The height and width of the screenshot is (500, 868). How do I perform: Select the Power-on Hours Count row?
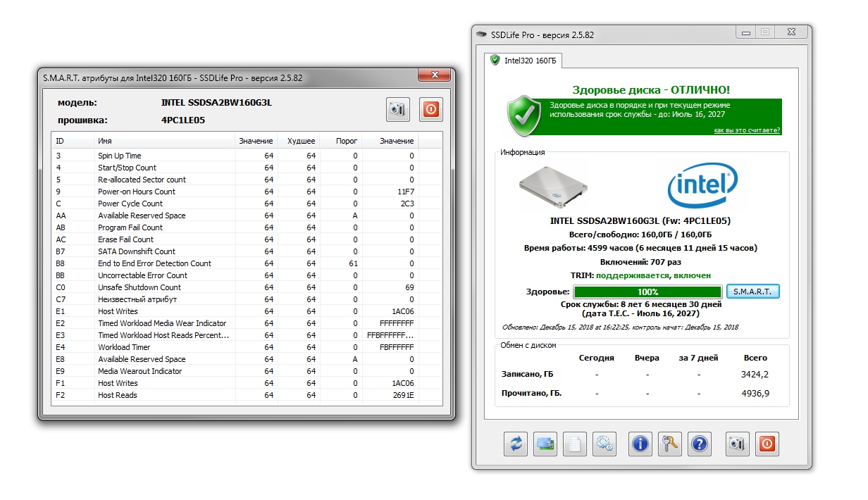pyautogui.click(x=247, y=192)
